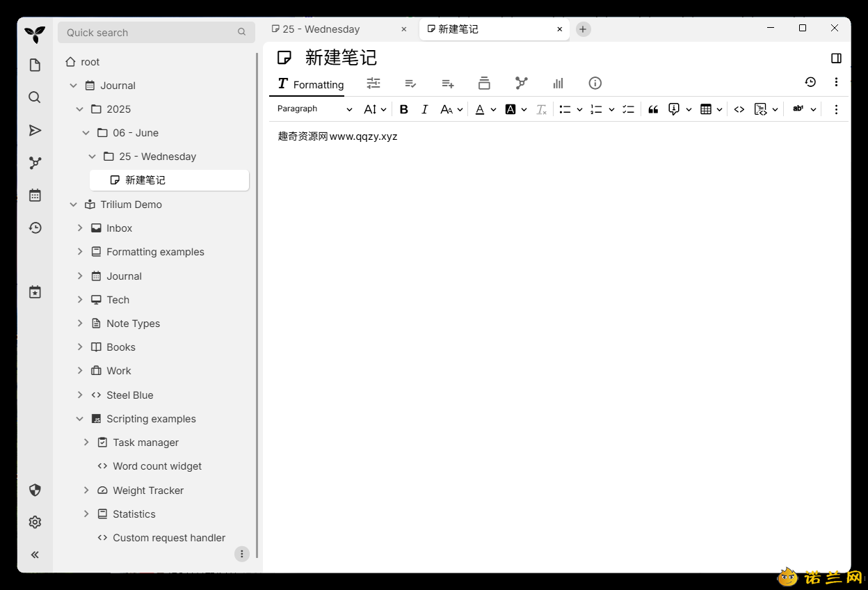
Task: Open the text case formatting dropdown
Action: (x=451, y=109)
